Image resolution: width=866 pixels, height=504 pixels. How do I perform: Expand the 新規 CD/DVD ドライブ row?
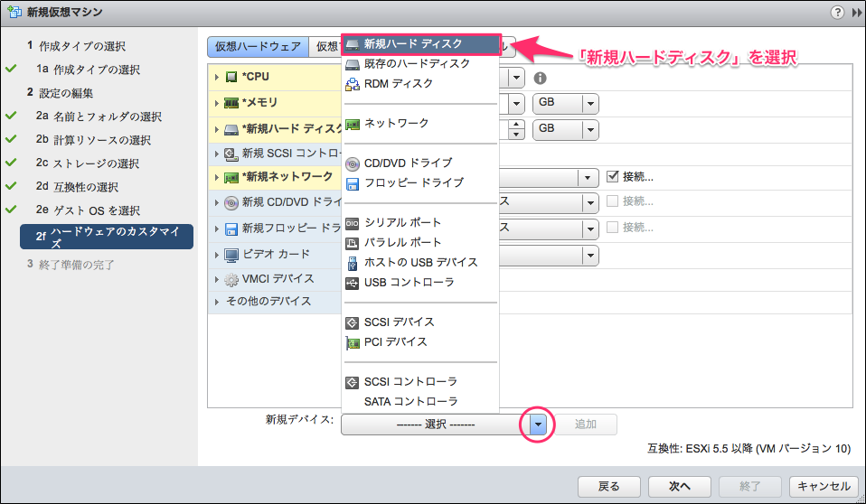point(217,202)
